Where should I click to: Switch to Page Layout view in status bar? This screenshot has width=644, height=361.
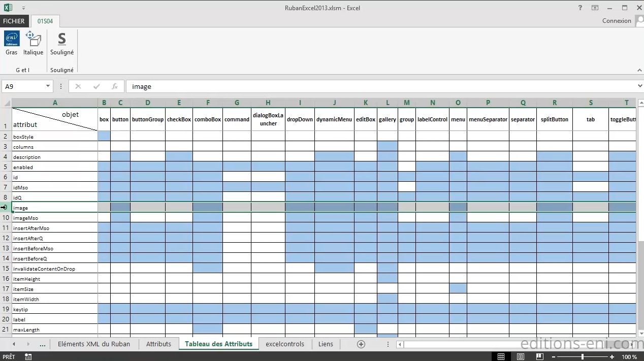[x=522, y=357]
